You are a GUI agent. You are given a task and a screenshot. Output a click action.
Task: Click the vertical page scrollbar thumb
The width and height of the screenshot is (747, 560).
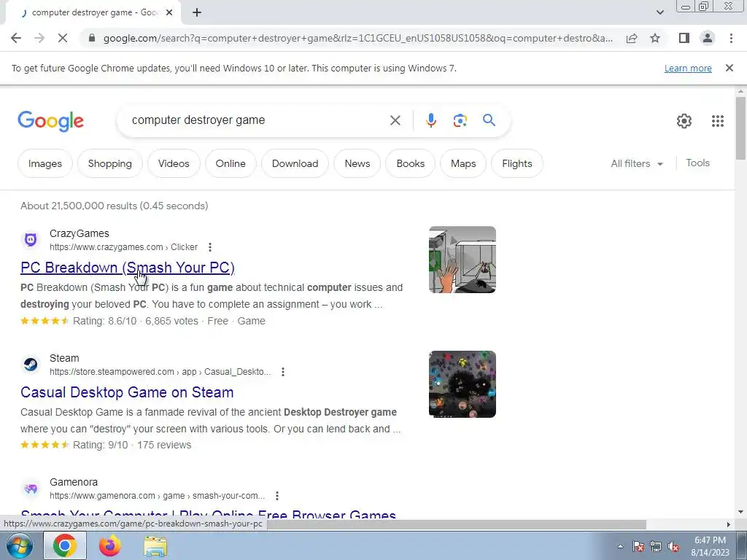tap(740, 128)
